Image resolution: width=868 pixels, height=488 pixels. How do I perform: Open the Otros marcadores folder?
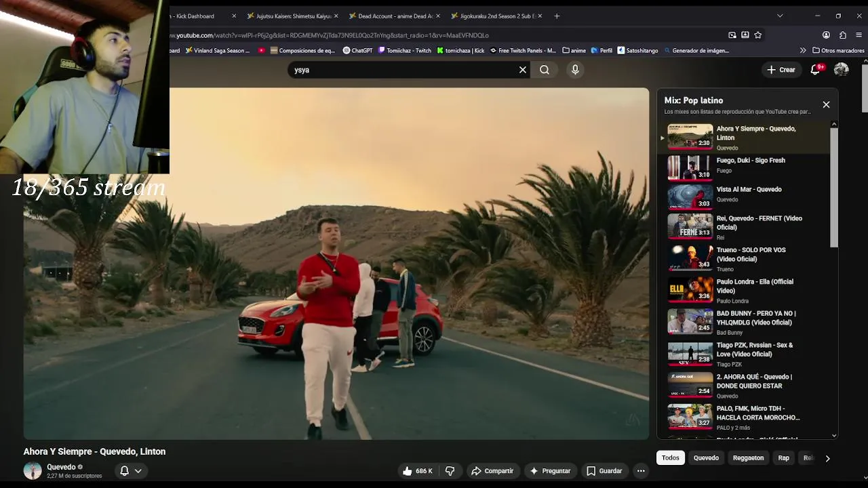tap(838, 50)
